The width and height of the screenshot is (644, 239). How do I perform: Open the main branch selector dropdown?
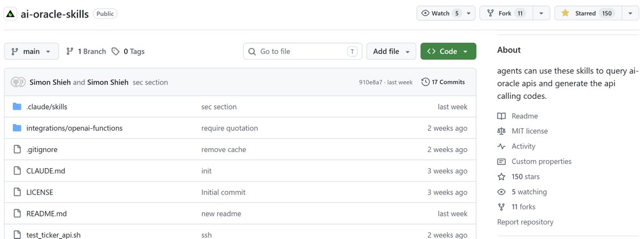coord(31,51)
